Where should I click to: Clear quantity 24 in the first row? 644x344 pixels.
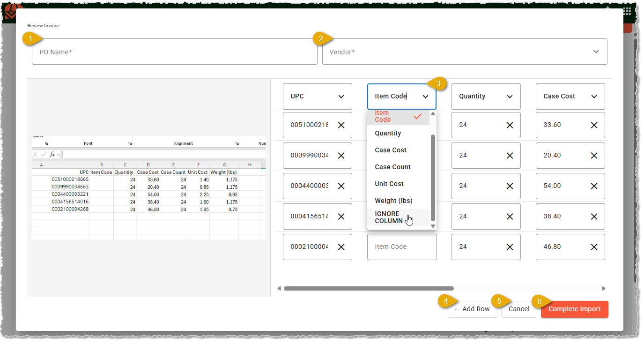point(510,125)
